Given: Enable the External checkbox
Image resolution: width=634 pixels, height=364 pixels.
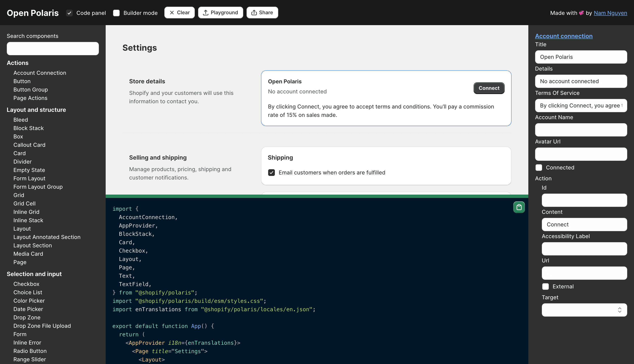Looking at the screenshot, I should (x=546, y=286).
